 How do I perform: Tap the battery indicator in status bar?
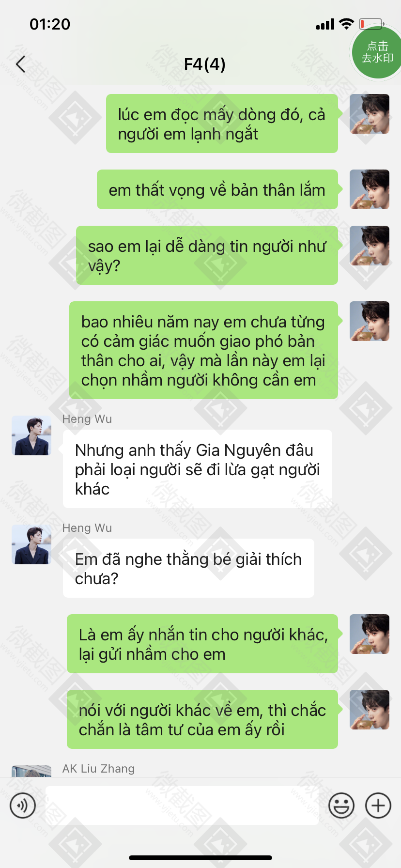coord(371,24)
